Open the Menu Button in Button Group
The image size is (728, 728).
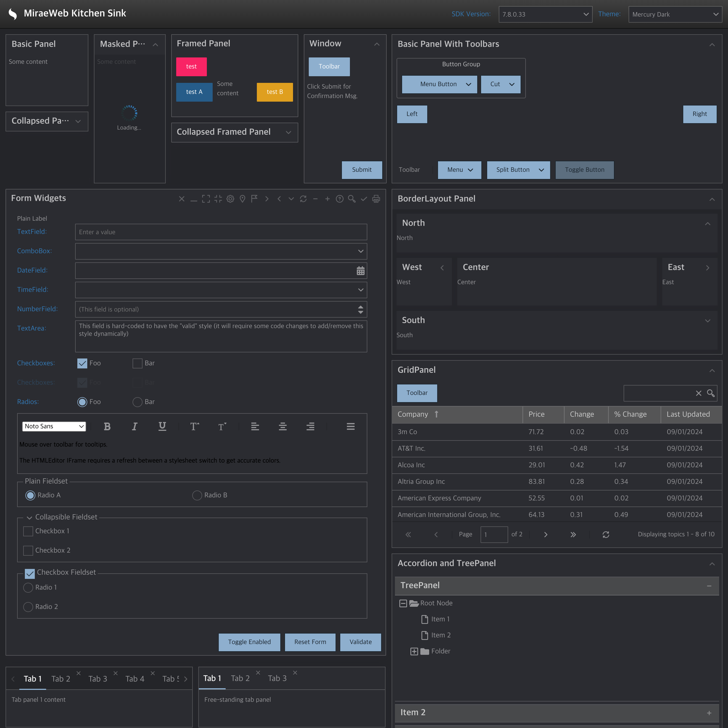(439, 84)
